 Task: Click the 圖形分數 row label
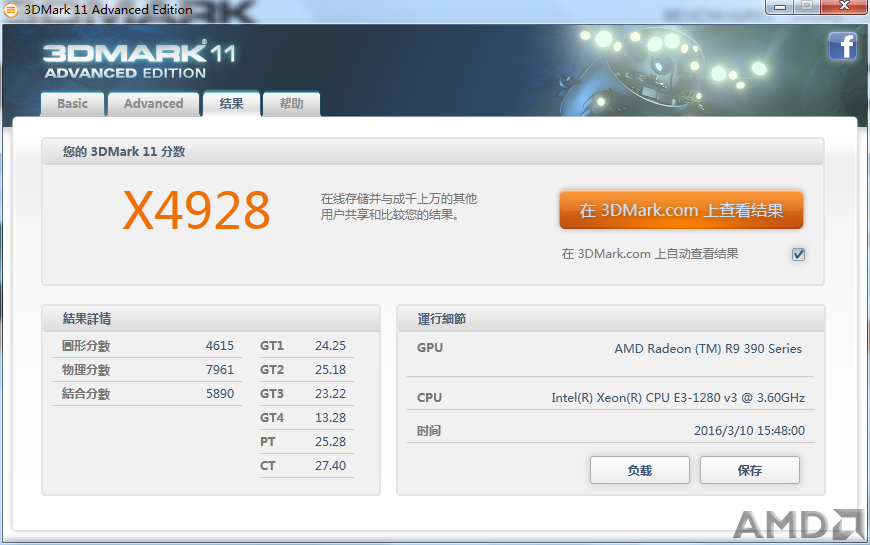coord(86,346)
